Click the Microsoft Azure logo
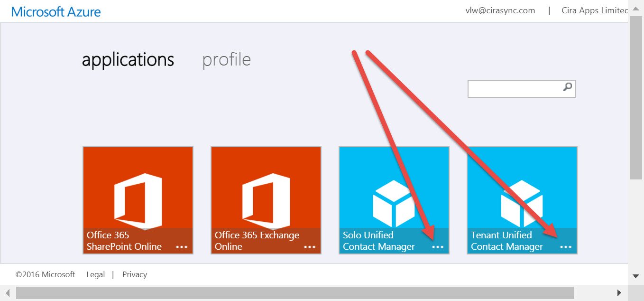This screenshot has height=301, width=644. tap(56, 11)
